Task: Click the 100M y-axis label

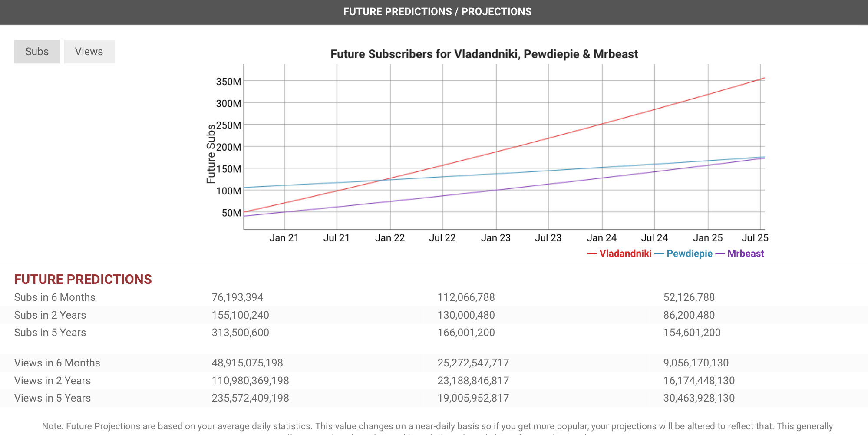Action: [x=229, y=191]
